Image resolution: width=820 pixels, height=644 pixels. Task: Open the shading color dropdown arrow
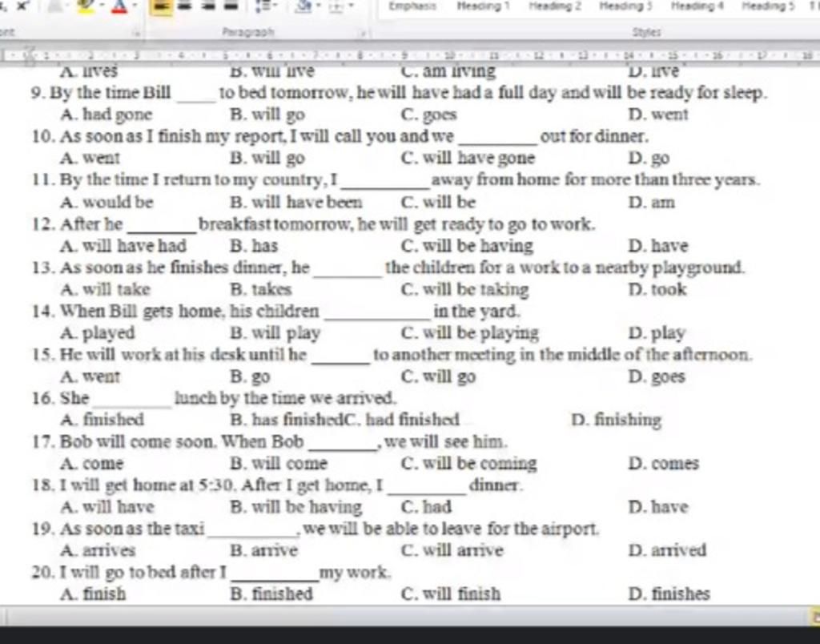[x=317, y=6]
